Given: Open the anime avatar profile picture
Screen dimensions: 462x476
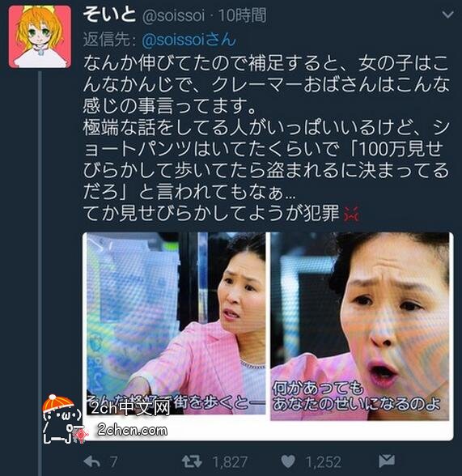Looking at the screenshot, I should pos(40,36).
